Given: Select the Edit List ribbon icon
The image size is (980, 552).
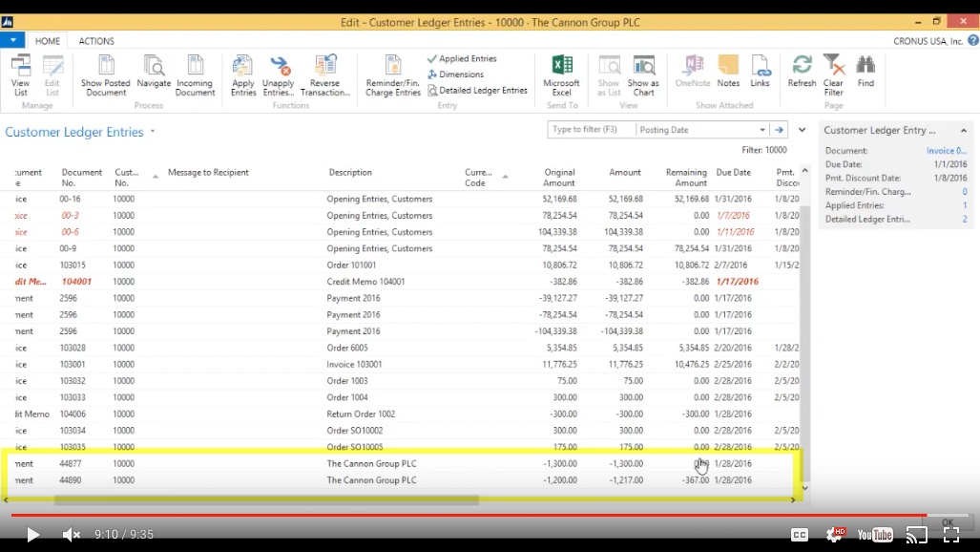Looking at the screenshot, I should [x=52, y=75].
